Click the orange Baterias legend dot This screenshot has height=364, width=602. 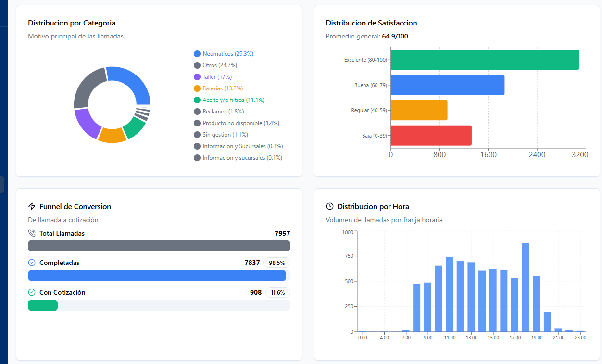tap(197, 88)
